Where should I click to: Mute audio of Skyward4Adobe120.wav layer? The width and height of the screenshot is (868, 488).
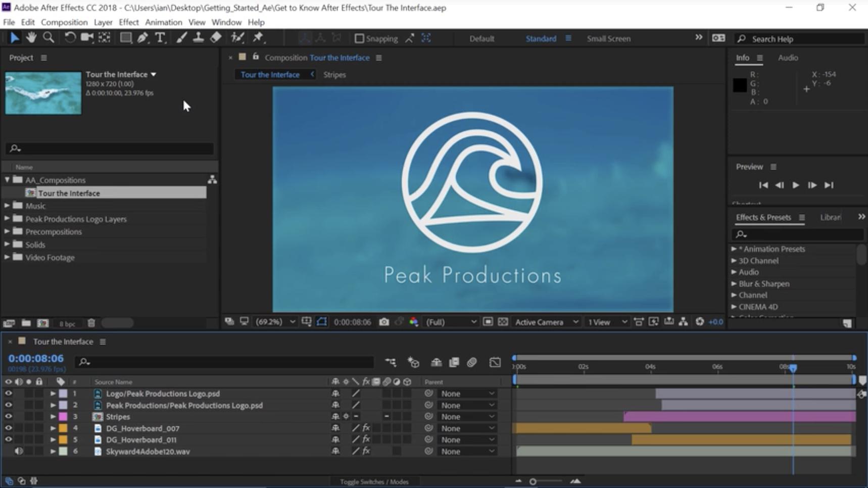pos(19,451)
